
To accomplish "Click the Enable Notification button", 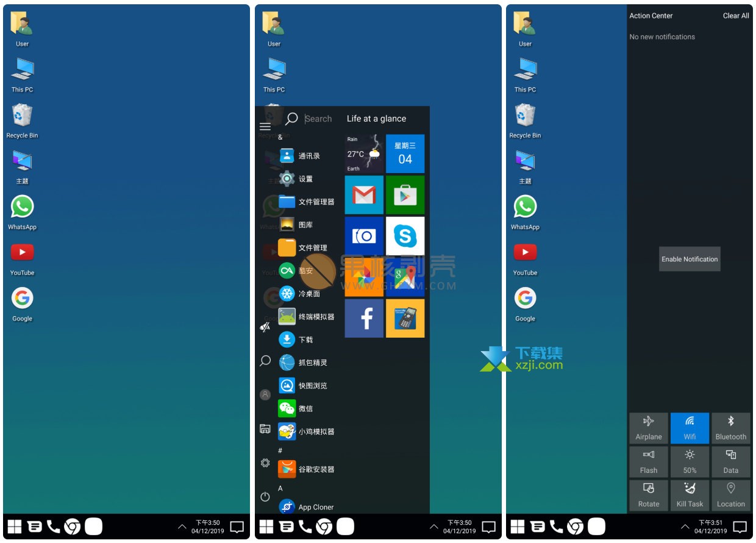I will (690, 259).
